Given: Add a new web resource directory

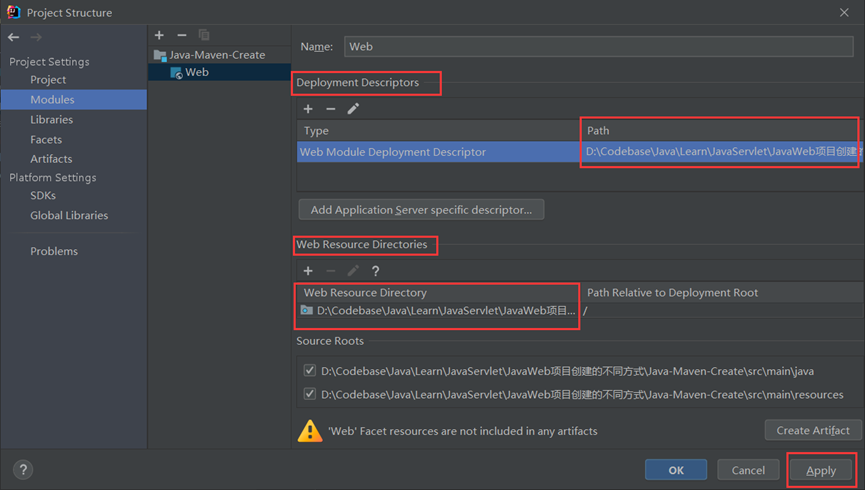Looking at the screenshot, I should click(308, 270).
